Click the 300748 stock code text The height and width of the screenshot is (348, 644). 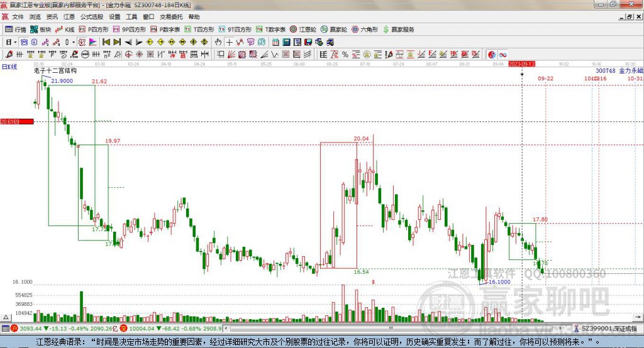coord(606,70)
